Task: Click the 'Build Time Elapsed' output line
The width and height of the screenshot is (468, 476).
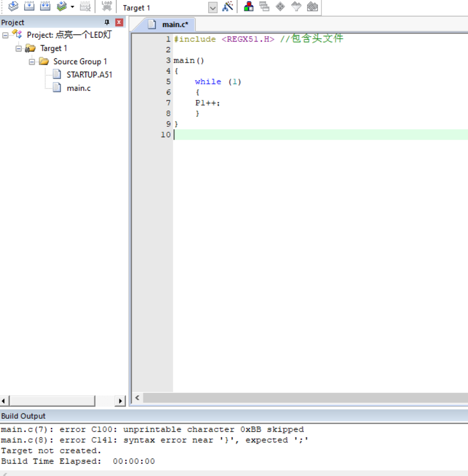Action: coord(78,461)
